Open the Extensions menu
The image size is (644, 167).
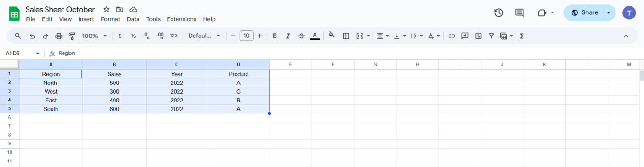[182, 19]
